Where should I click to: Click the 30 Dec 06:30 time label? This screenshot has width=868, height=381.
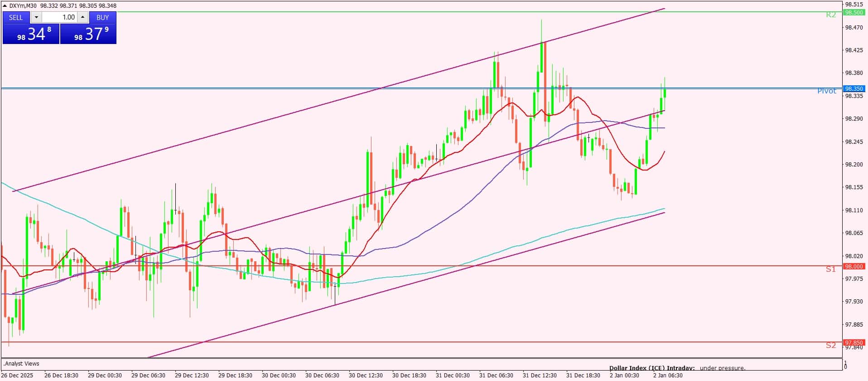322,375
